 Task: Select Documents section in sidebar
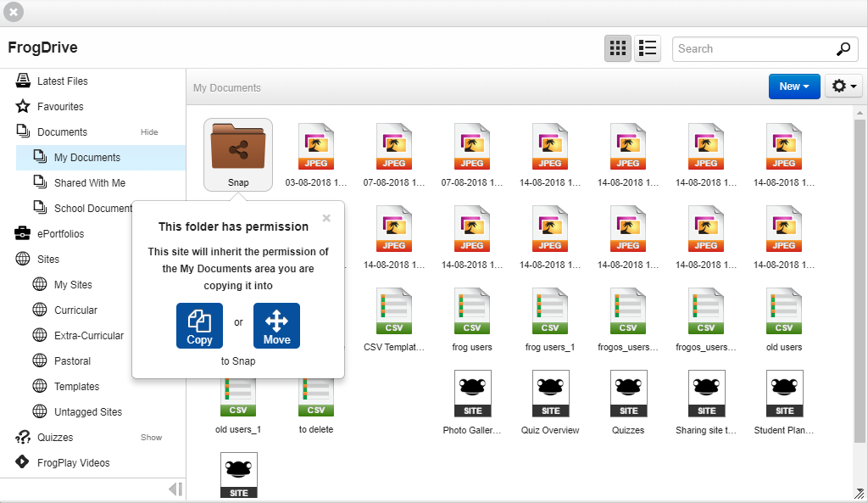pos(62,131)
